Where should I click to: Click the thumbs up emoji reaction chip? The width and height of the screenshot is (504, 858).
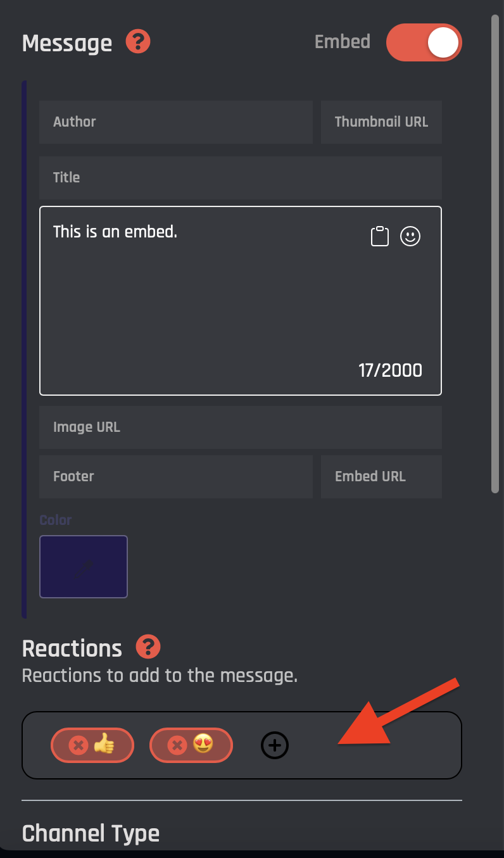104,745
